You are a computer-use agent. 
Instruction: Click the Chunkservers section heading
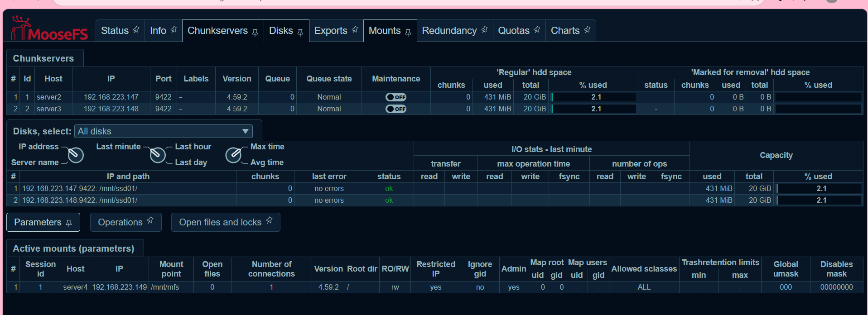tap(43, 58)
